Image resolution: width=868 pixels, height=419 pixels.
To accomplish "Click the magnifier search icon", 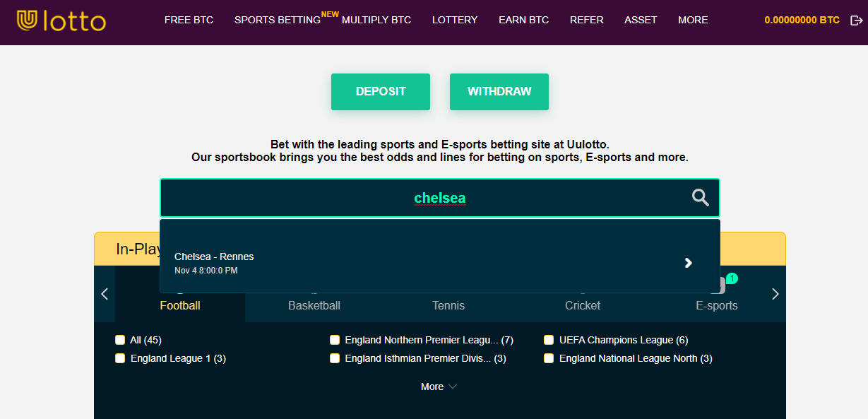I will tap(700, 198).
